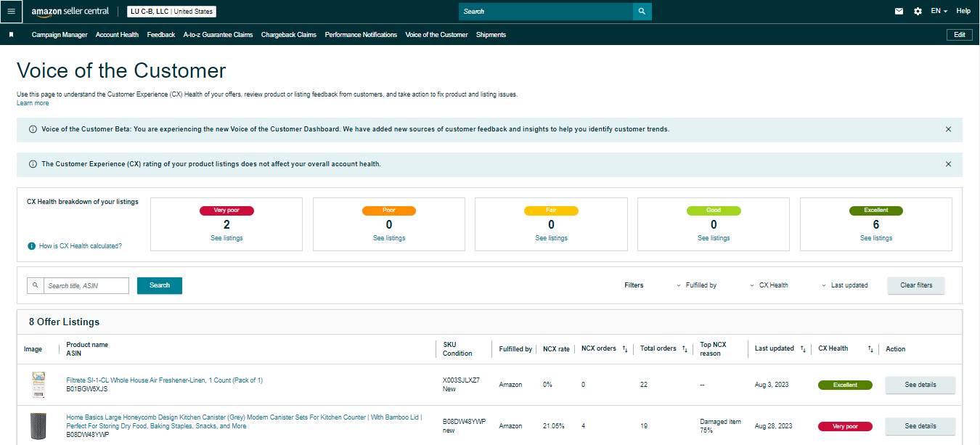The image size is (980, 445).
Task: See listings under Excellent
Action: point(876,238)
